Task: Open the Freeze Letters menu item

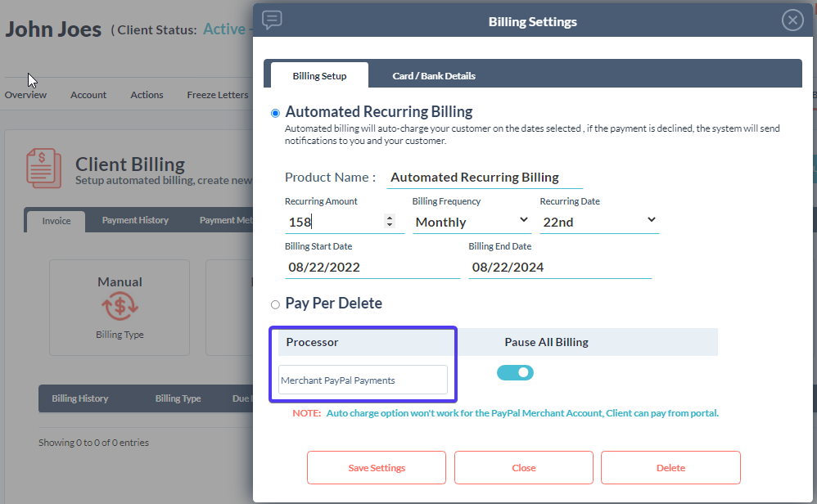Action: click(x=217, y=95)
